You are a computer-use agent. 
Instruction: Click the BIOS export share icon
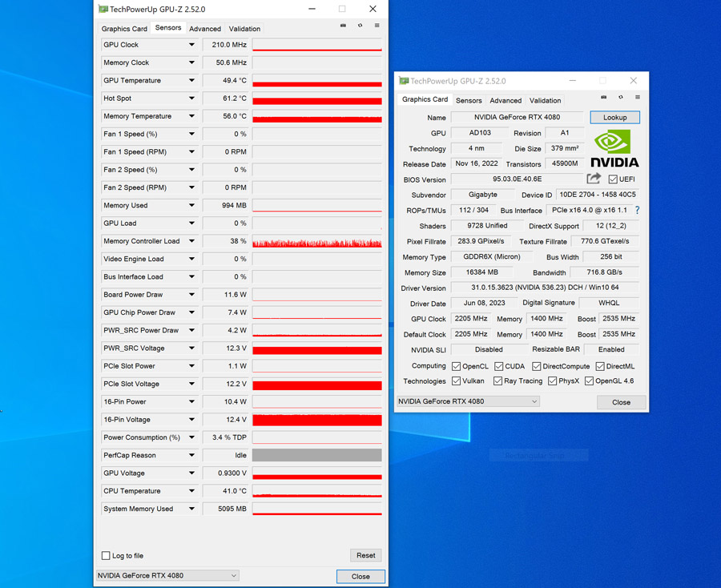click(x=594, y=179)
